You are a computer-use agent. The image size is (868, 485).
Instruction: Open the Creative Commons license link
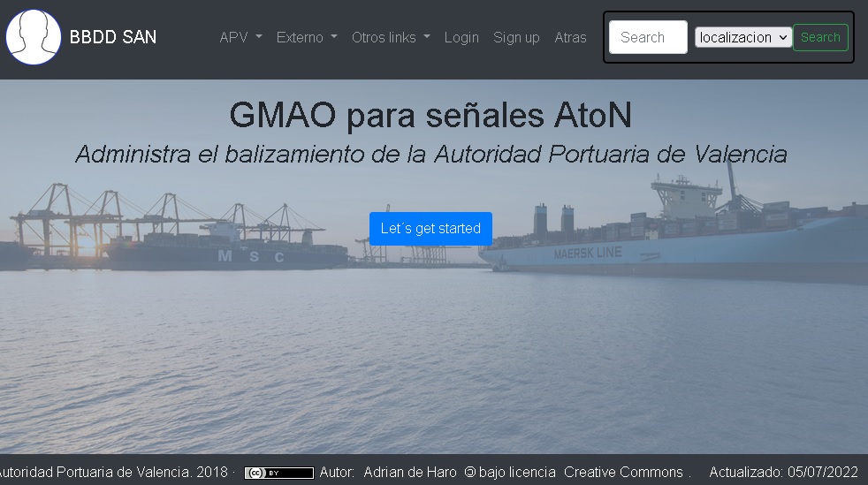click(x=623, y=473)
